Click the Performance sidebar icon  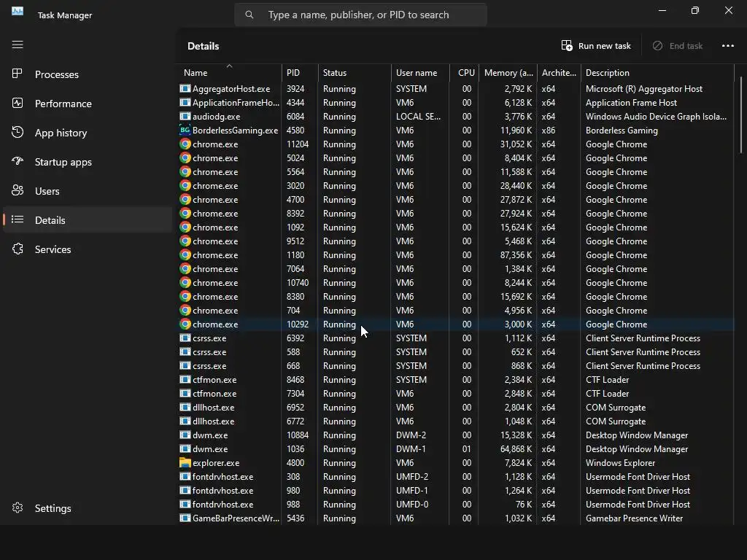18,103
